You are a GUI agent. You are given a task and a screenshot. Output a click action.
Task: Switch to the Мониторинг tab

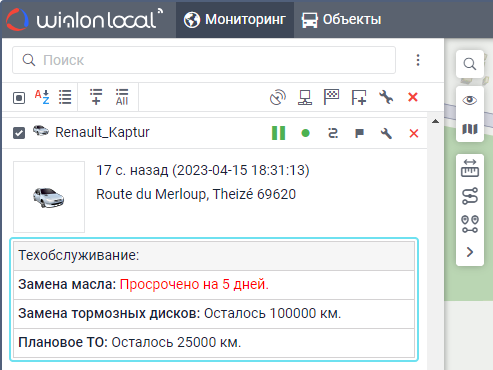(235, 19)
